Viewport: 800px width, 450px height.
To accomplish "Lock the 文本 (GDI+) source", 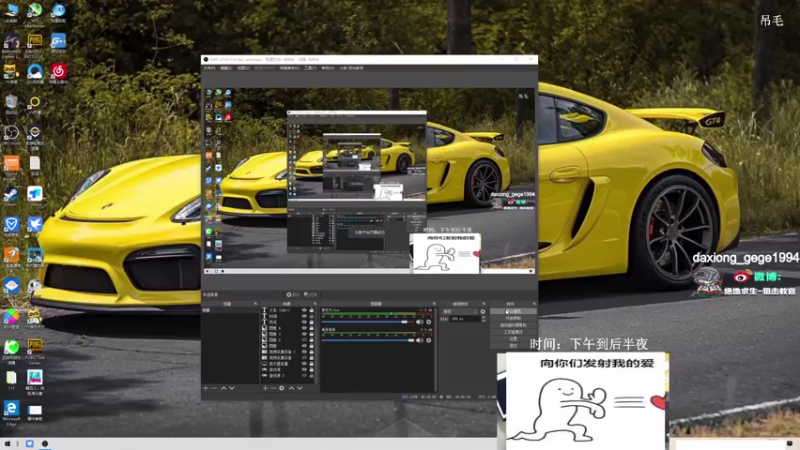I will [x=311, y=310].
